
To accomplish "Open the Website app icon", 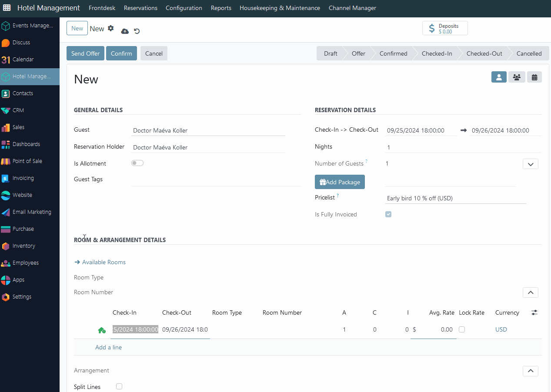I will [x=6, y=195].
